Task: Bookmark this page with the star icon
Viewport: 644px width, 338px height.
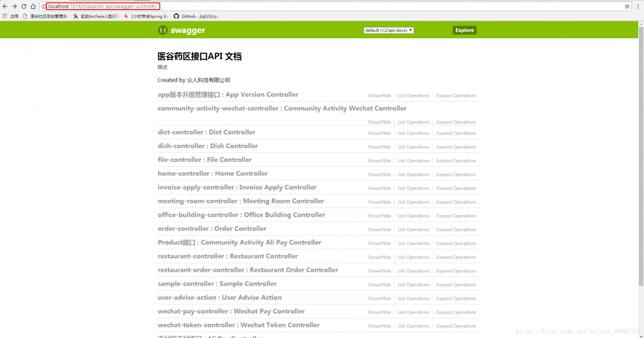Action: 627,7
